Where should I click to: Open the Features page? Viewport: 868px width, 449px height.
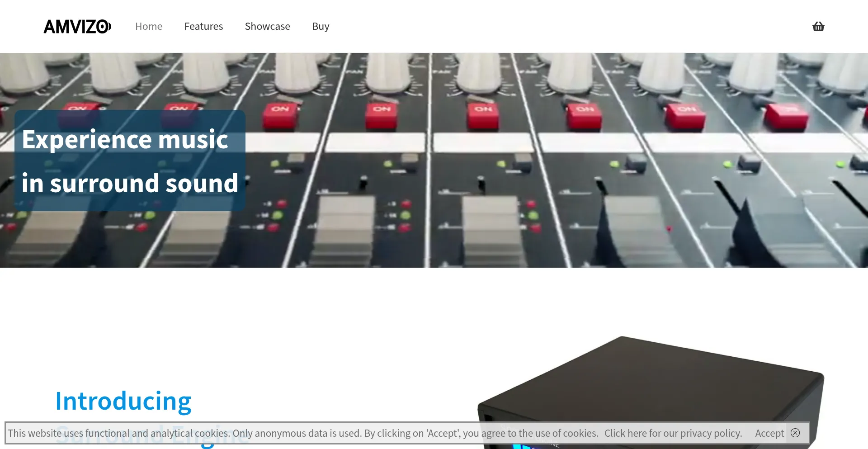[x=203, y=26]
